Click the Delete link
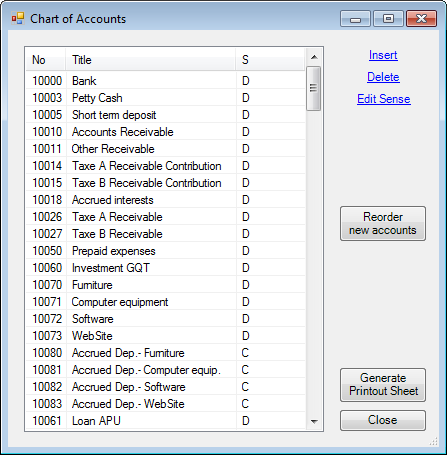The width and height of the screenshot is (447, 455). [383, 77]
